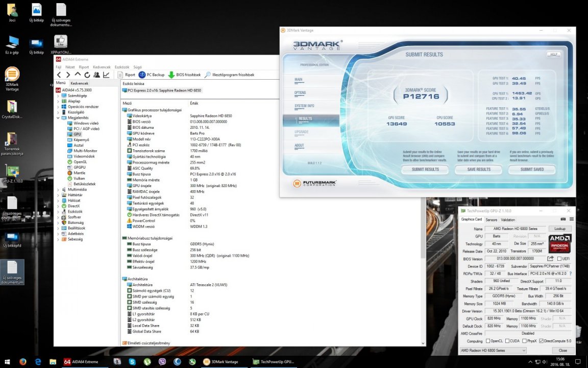Open 3DMark Vantage desktop shortcut

12,79
